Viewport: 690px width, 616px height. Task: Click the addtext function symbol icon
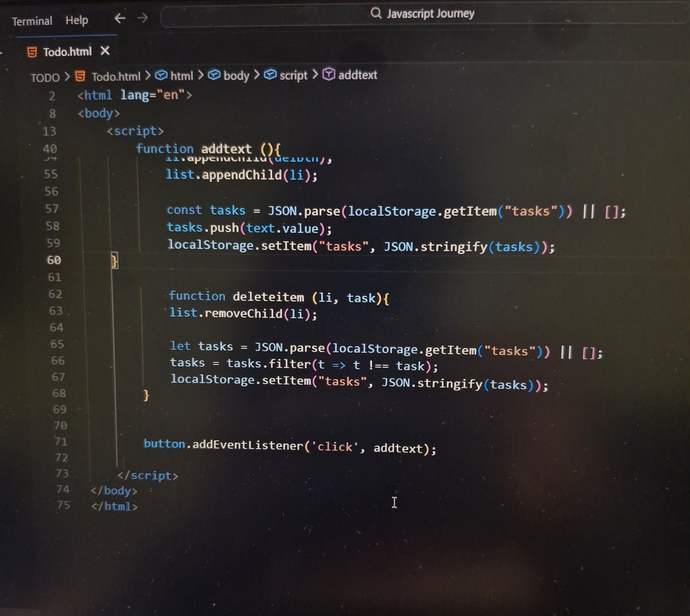[328, 74]
